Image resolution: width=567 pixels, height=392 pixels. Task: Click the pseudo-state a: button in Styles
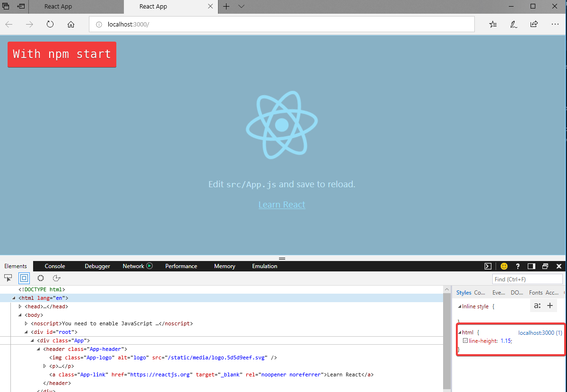pos(537,305)
